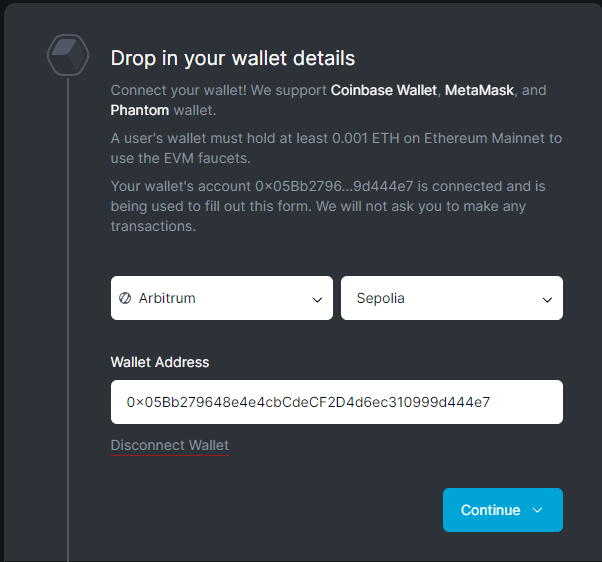Click the Arbitrum network logo icon

pyautogui.click(x=126, y=298)
